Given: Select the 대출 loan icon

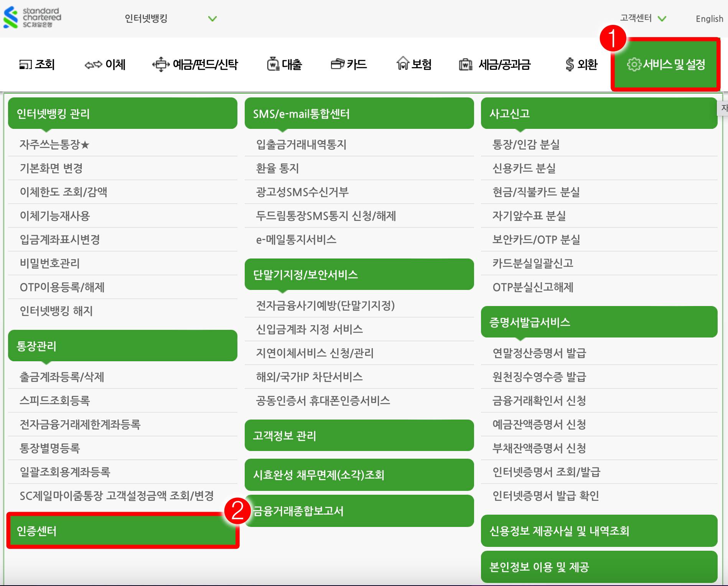Looking at the screenshot, I should tap(273, 64).
